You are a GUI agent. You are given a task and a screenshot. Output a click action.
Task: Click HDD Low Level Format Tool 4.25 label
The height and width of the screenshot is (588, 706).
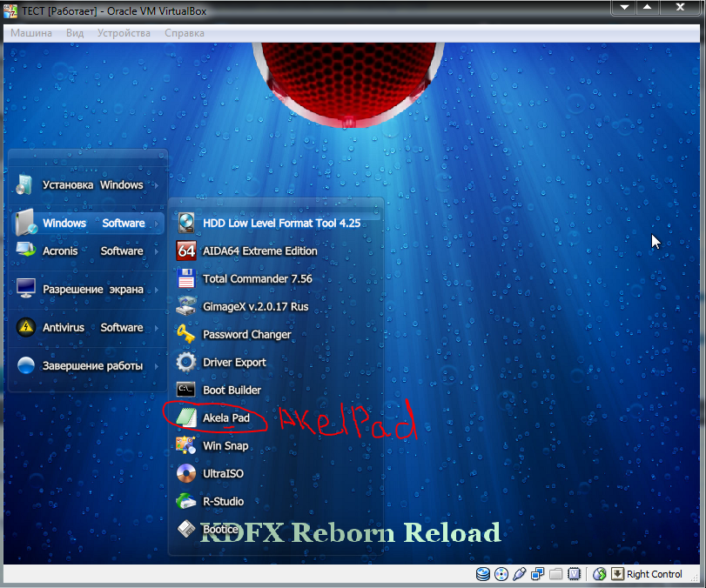click(281, 224)
